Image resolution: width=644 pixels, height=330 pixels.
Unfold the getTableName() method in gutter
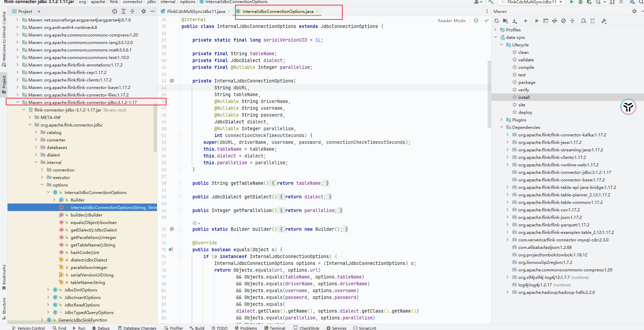[180, 183]
